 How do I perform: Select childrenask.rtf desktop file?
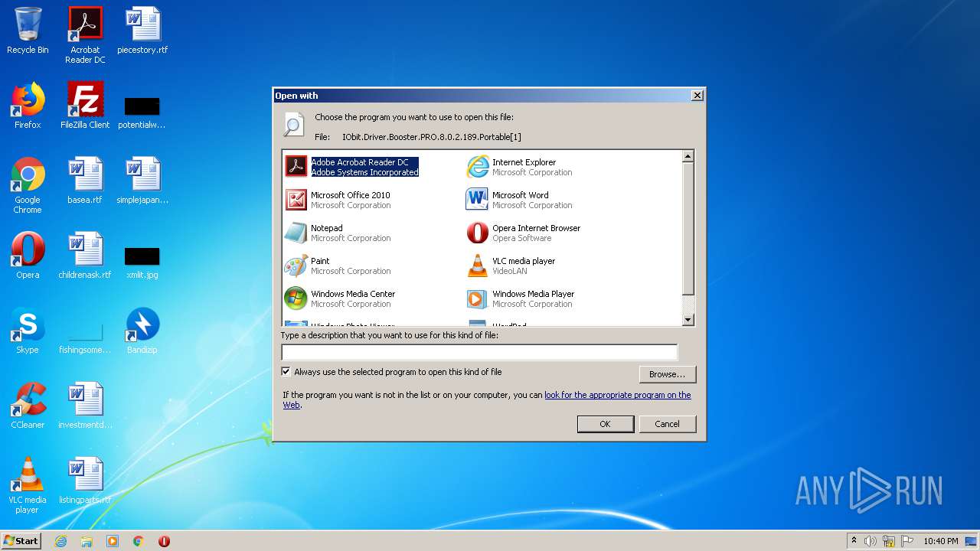85,256
